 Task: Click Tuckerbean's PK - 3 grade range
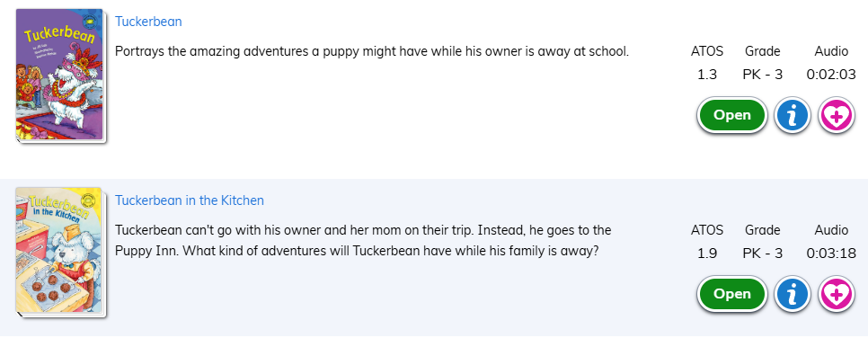pyautogui.click(x=762, y=75)
